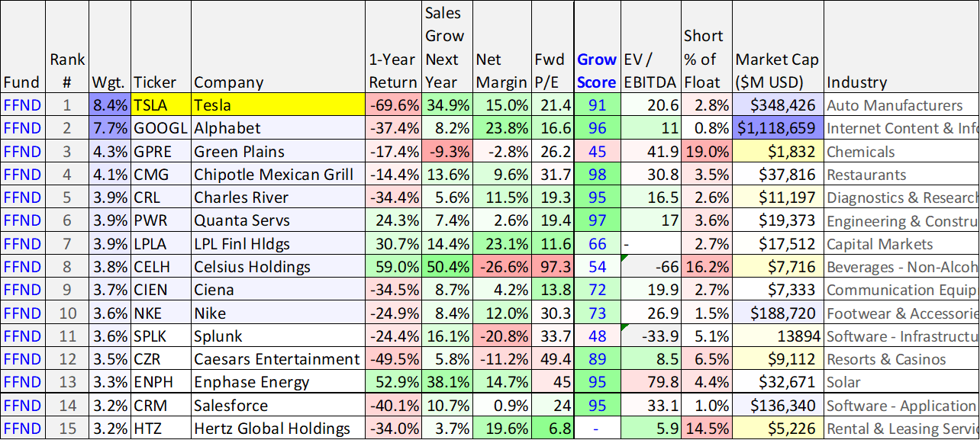The width and height of the screenshot is (980, 440).
Task: Click the Caesars Entertainment cell
Action: point(279,359)
